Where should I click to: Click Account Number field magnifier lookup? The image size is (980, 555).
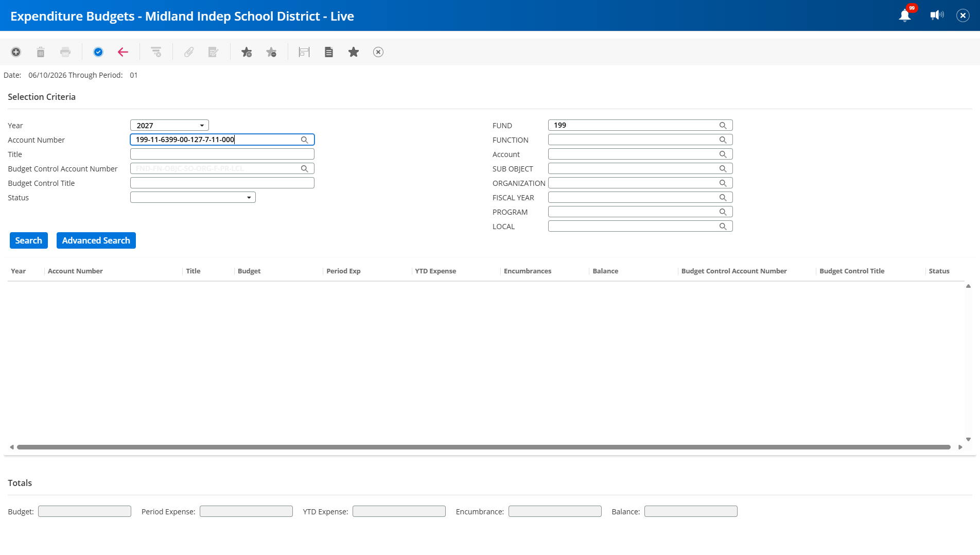(x=305, y=140)
